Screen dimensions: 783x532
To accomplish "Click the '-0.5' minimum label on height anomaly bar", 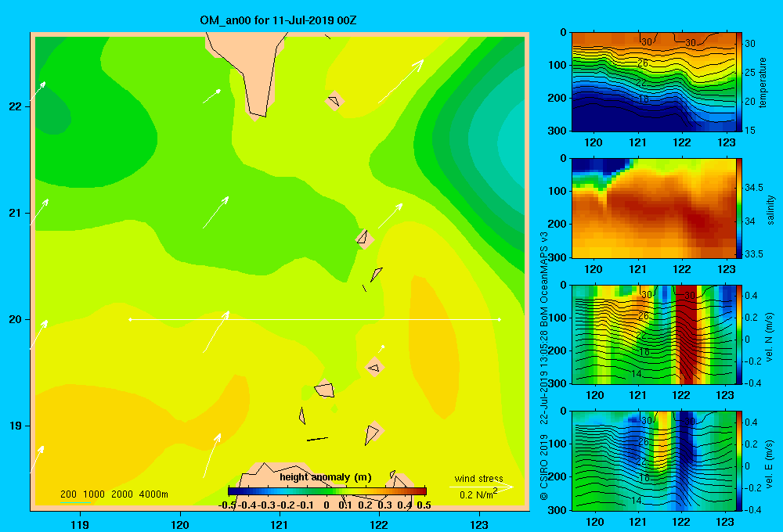I will [227, 505].
